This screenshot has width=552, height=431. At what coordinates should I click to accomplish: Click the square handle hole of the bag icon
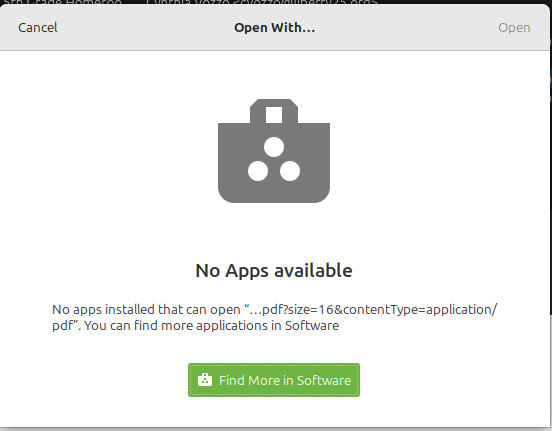click(274, 115)
